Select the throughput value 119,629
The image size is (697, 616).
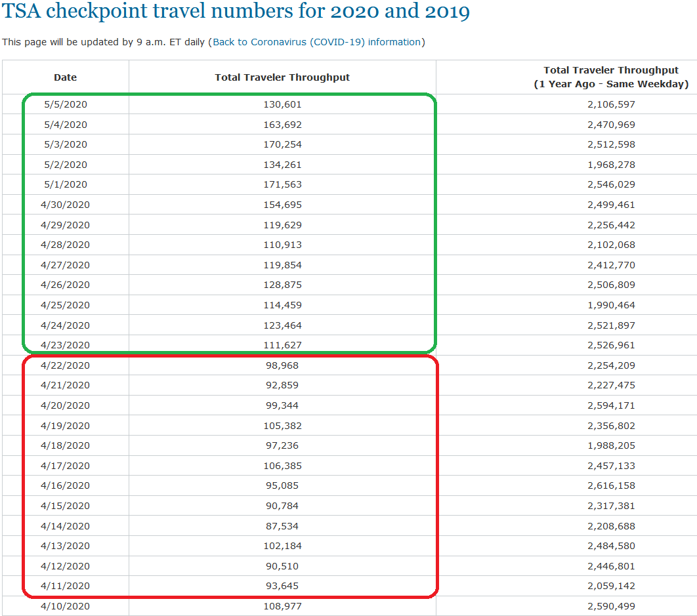point(282,225)
